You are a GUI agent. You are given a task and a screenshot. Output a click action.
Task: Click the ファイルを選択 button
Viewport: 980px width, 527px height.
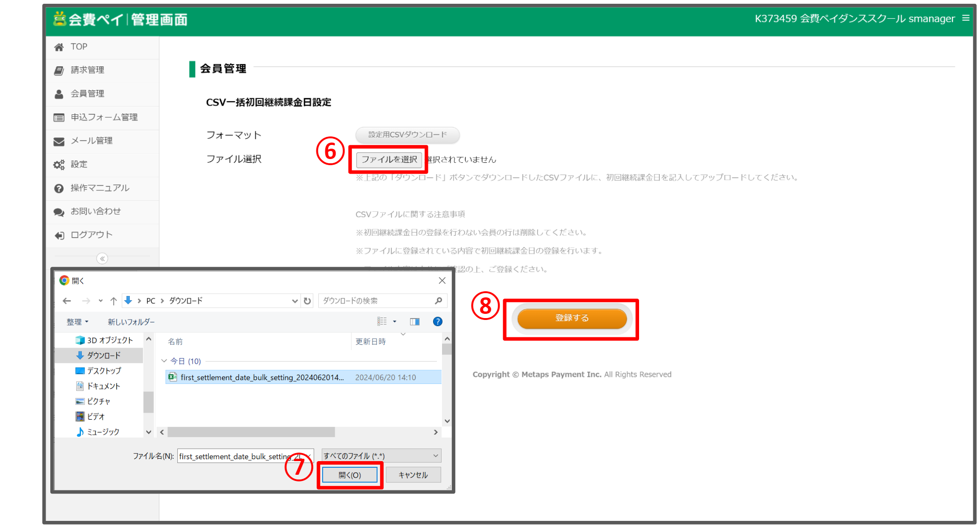pyautogui.click(x=389, y=160)
